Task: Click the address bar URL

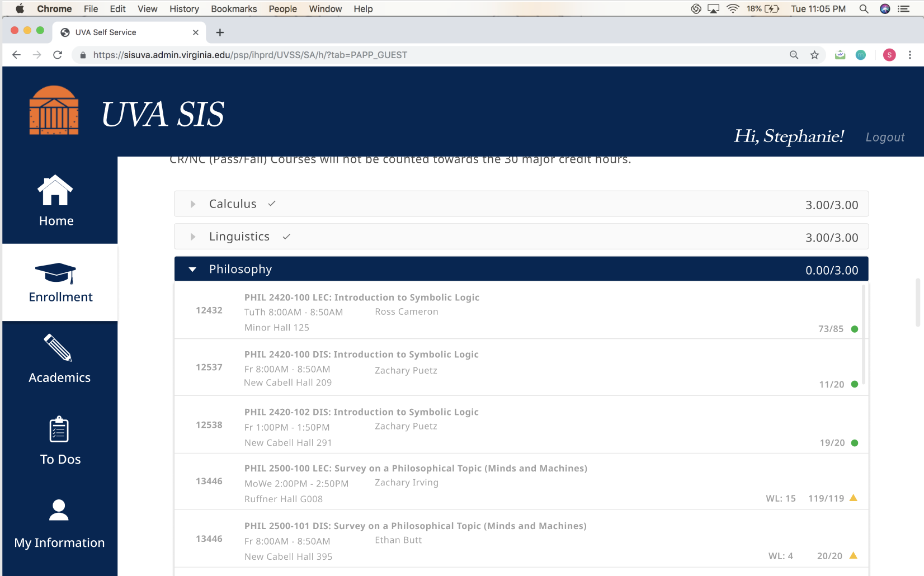Action: pos(250,55)
